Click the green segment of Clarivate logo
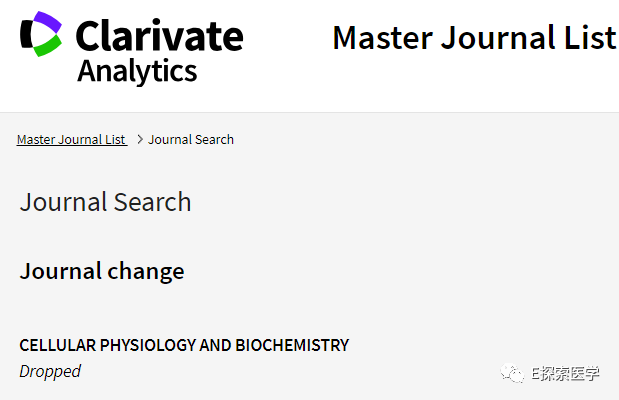The height and width of the screenshot is (400, 619). point(48,48)
